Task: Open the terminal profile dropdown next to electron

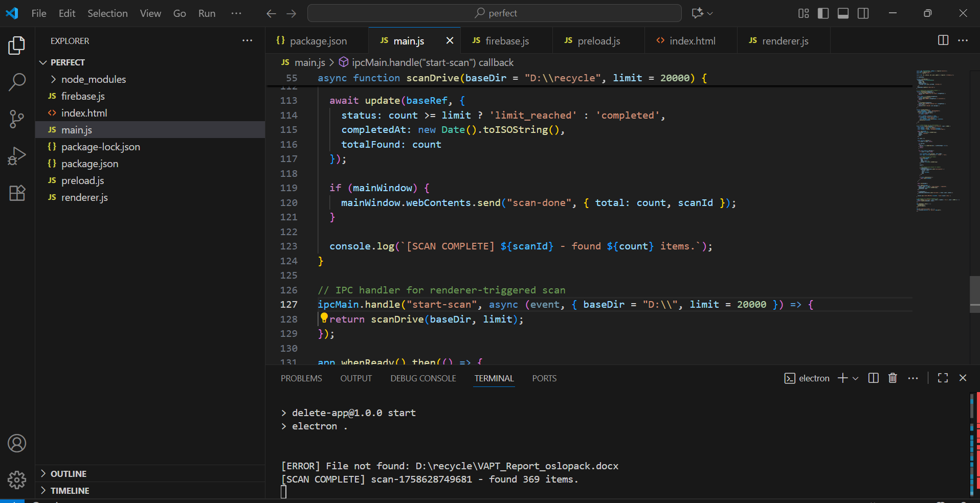Action: (x=855, y=378)
